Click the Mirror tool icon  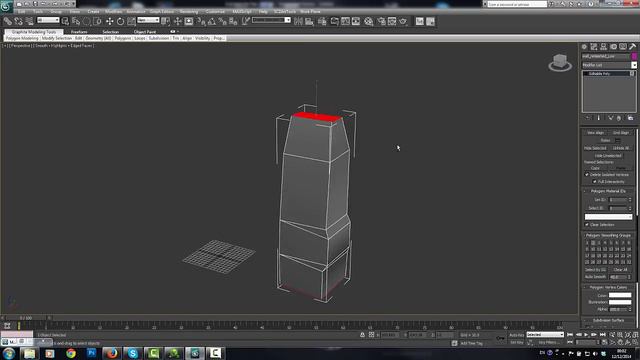click(298, 21)
